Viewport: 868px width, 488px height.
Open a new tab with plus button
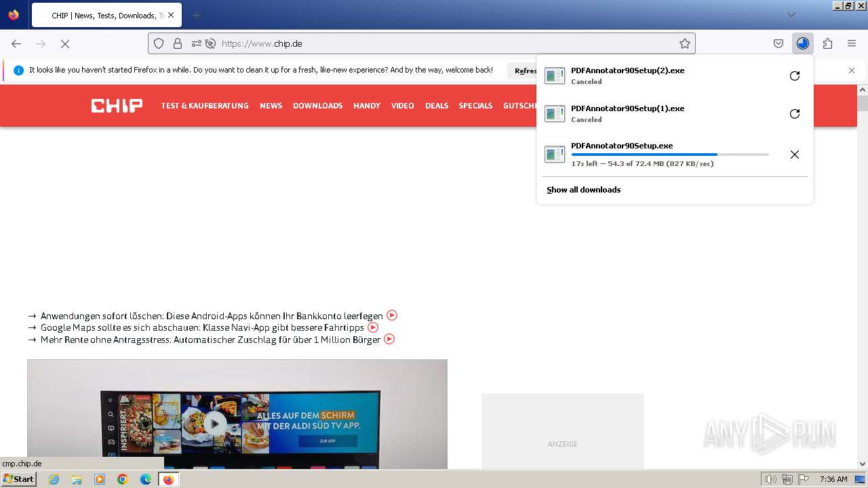click(x=196, y=15)
